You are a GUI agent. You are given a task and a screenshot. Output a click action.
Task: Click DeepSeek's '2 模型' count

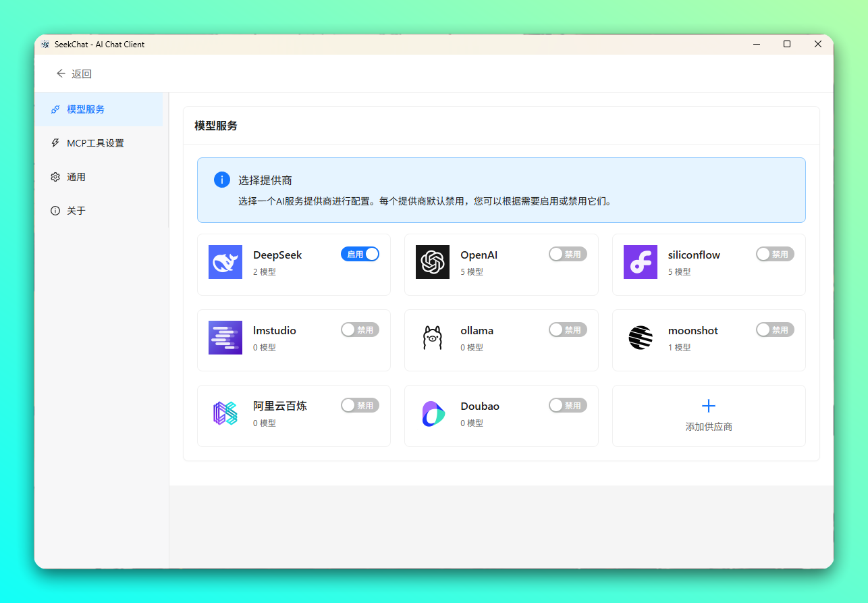click(265, 272)
